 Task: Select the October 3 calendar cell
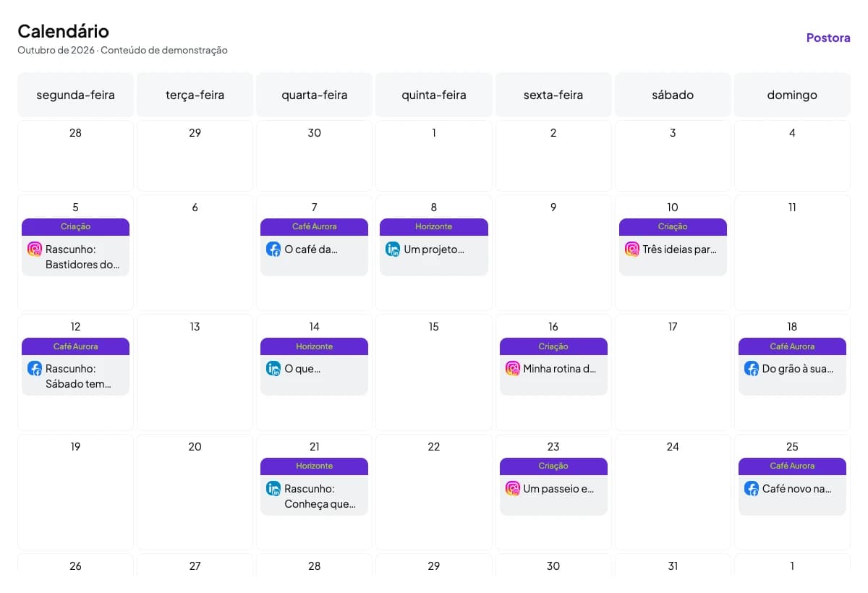coord(673,155)
